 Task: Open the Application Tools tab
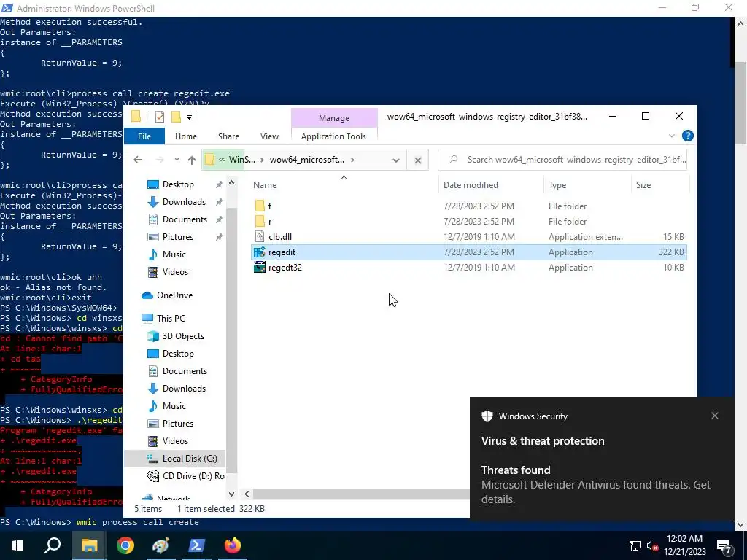333,136
